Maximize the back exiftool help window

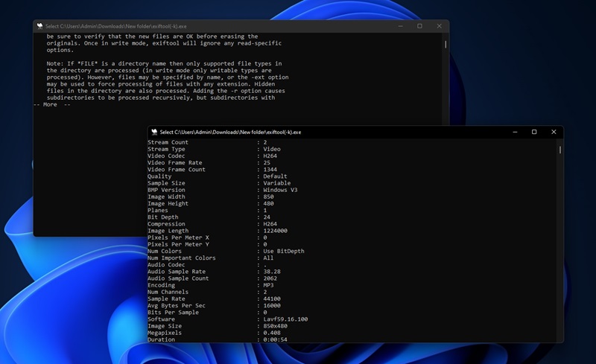419,26
